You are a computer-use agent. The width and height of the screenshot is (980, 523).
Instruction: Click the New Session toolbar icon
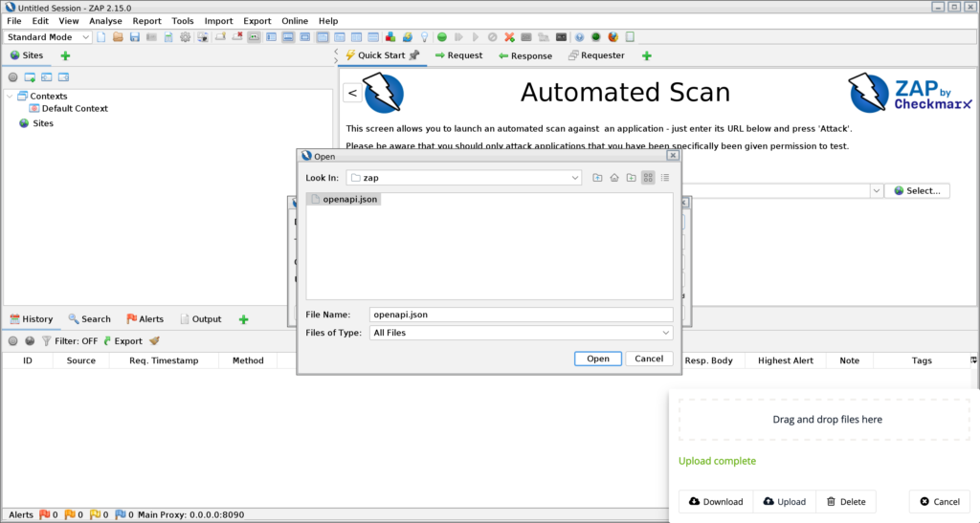point(101,37)
